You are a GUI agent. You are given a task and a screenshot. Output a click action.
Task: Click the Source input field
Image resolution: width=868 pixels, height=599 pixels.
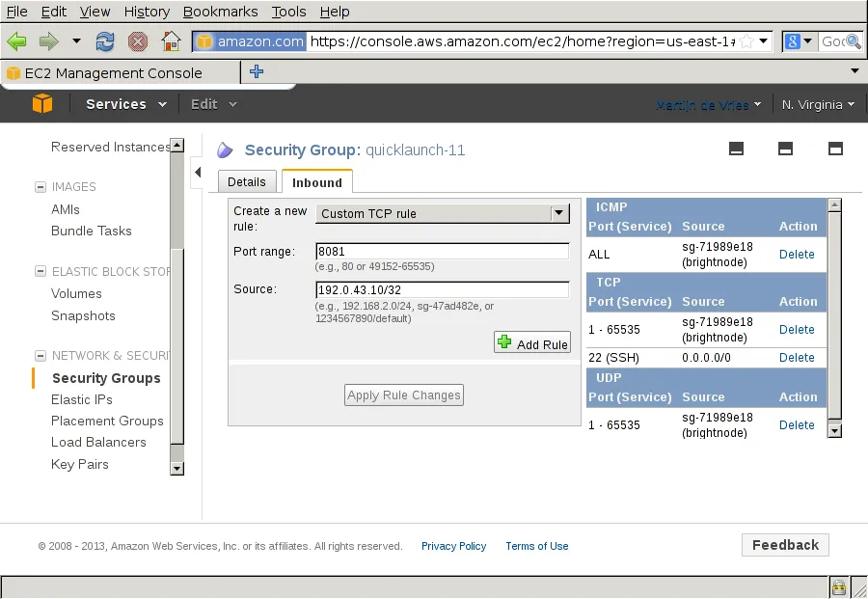pos(443,289)
